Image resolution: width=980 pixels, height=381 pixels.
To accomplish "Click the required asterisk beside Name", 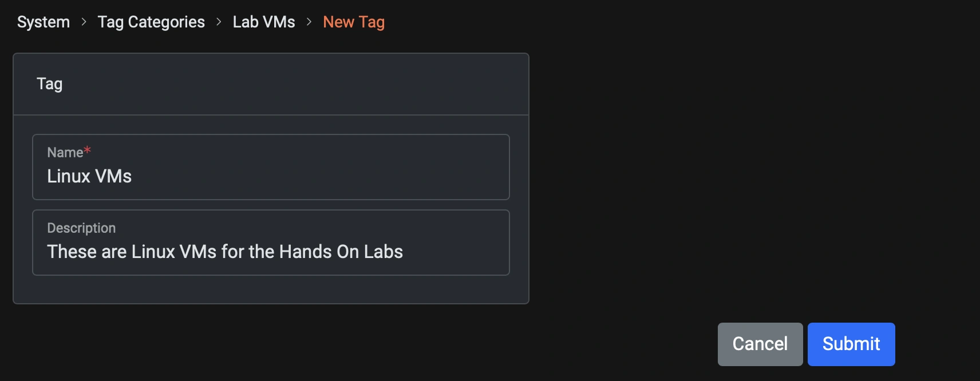I will coord(87,149).
